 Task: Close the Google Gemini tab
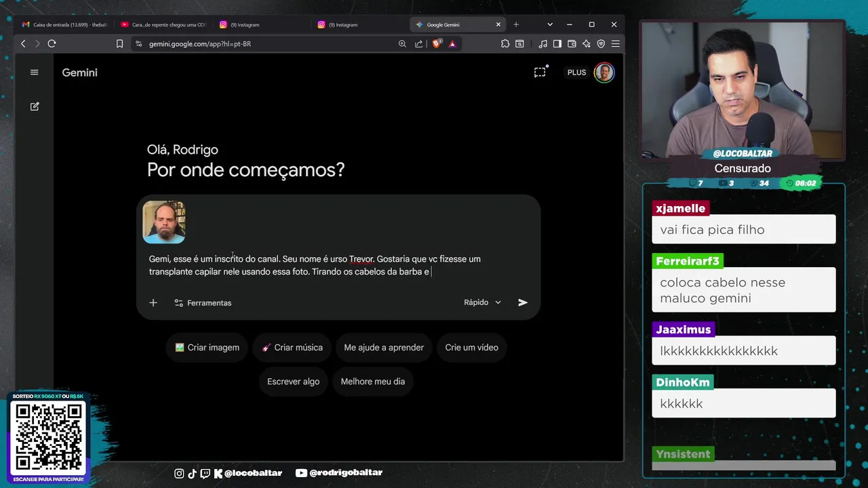(498, 24)
